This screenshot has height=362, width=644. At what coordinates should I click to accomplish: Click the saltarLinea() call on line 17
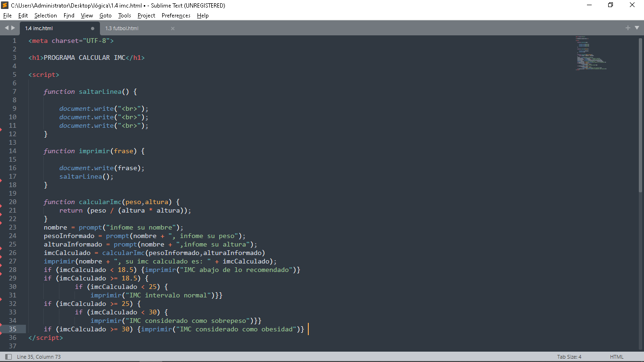point(87,176)
